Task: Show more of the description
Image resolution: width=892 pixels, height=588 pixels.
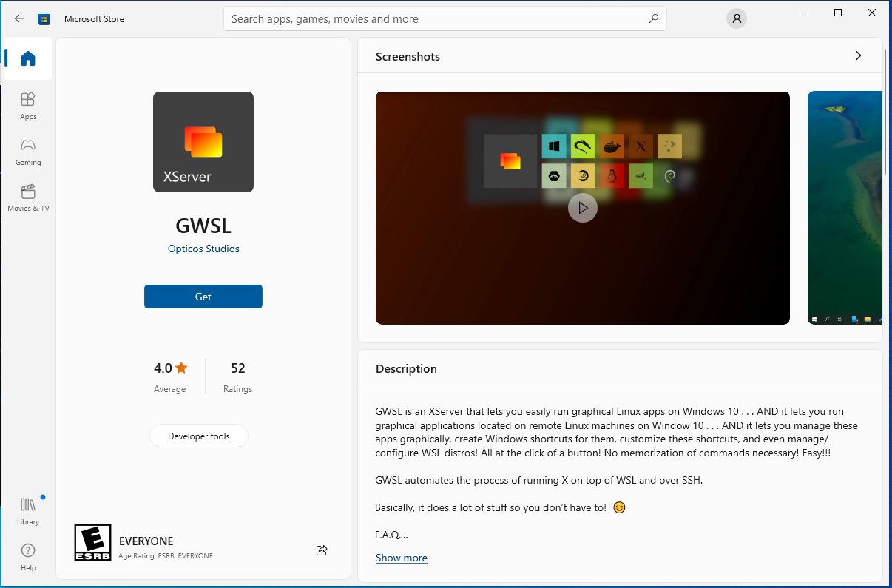Action: point(401,558)
